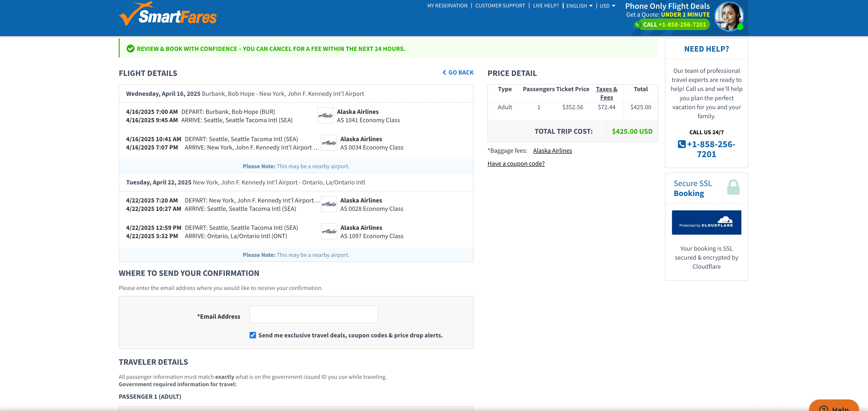
Task: Click into the Email Address field
Action: [313, 314]
